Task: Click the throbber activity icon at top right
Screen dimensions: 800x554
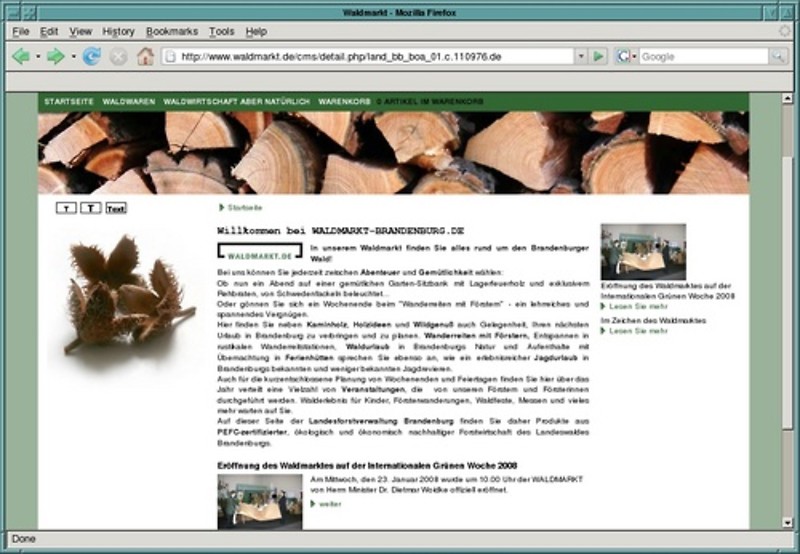Action: pyautogui.click(x=785, y=31)
